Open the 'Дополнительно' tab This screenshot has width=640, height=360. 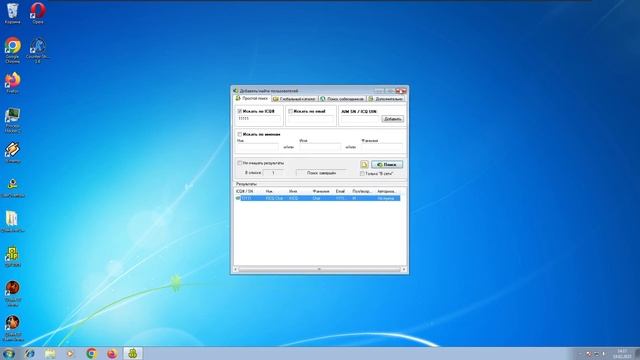[386, 99]
